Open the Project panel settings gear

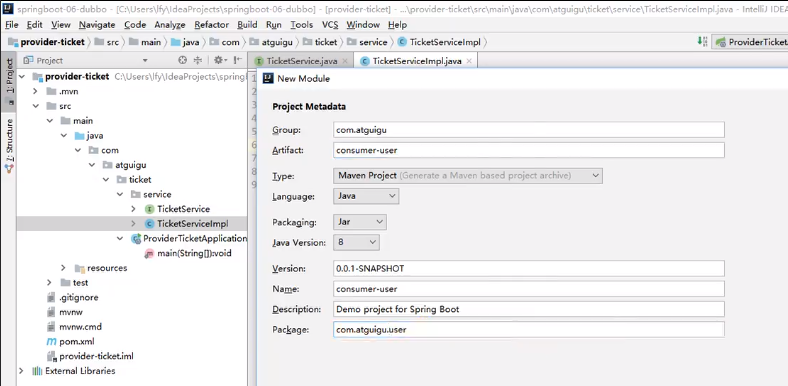219,60
